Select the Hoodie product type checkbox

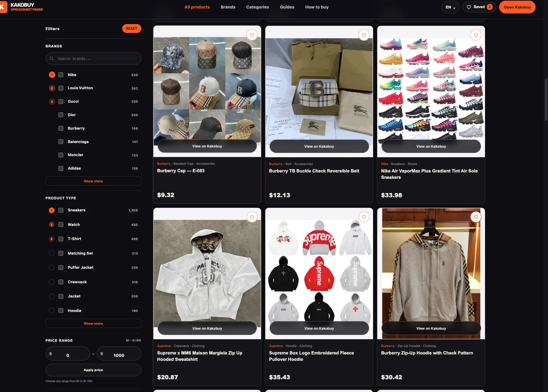(61, 311)
